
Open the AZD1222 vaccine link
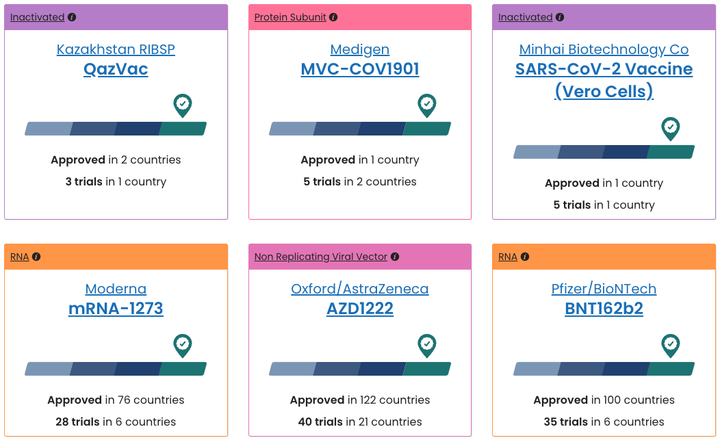pos(360,309)
